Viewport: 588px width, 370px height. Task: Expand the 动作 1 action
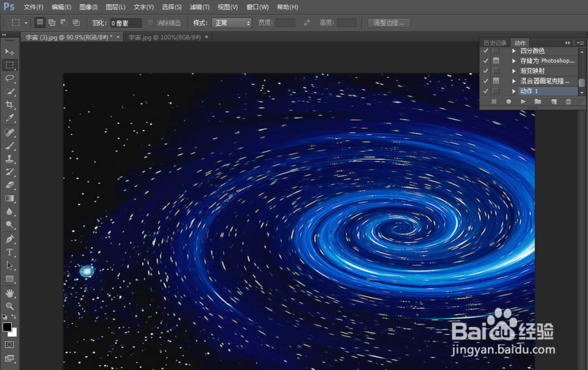click(x=514, y=91)
